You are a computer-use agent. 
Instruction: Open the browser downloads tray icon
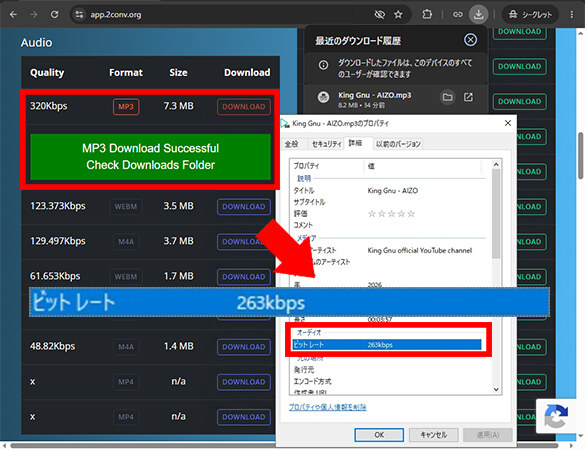pyautogui.click(x=478, y=15)
